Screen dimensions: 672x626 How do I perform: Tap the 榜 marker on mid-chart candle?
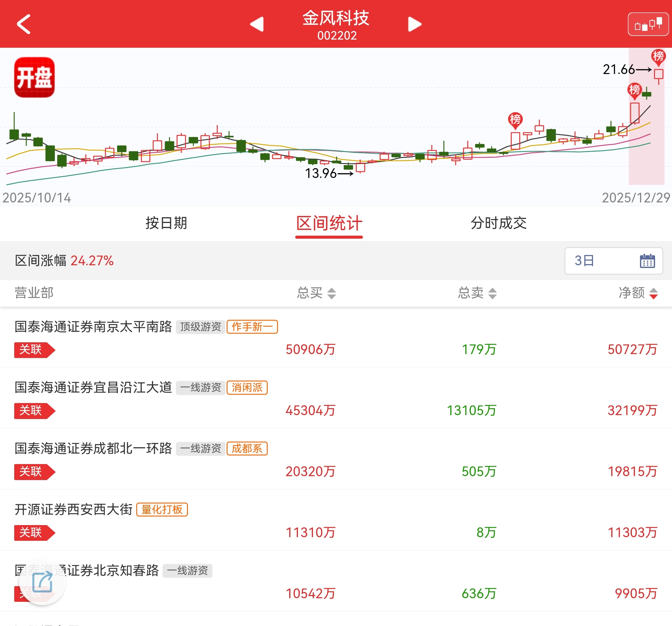click(x=515, y=119)
